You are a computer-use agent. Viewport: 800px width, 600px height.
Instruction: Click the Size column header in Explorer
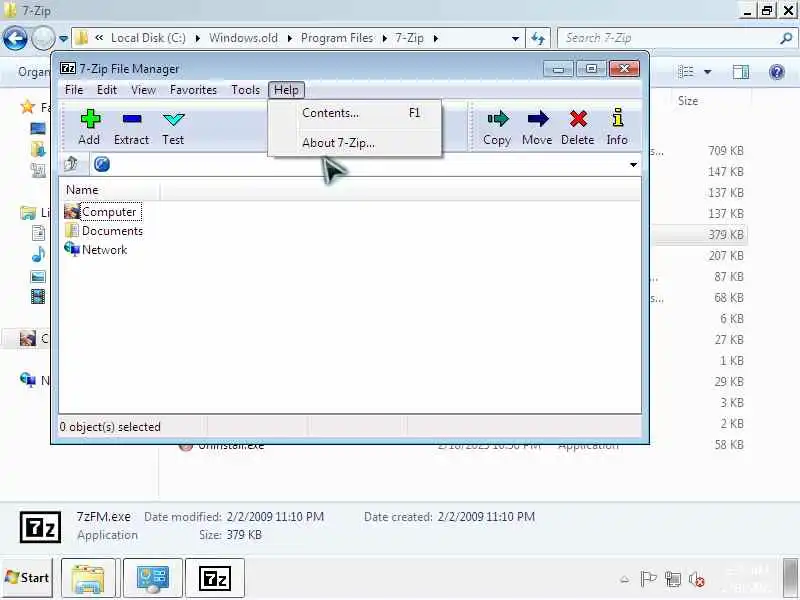click(x=688, y=101)
